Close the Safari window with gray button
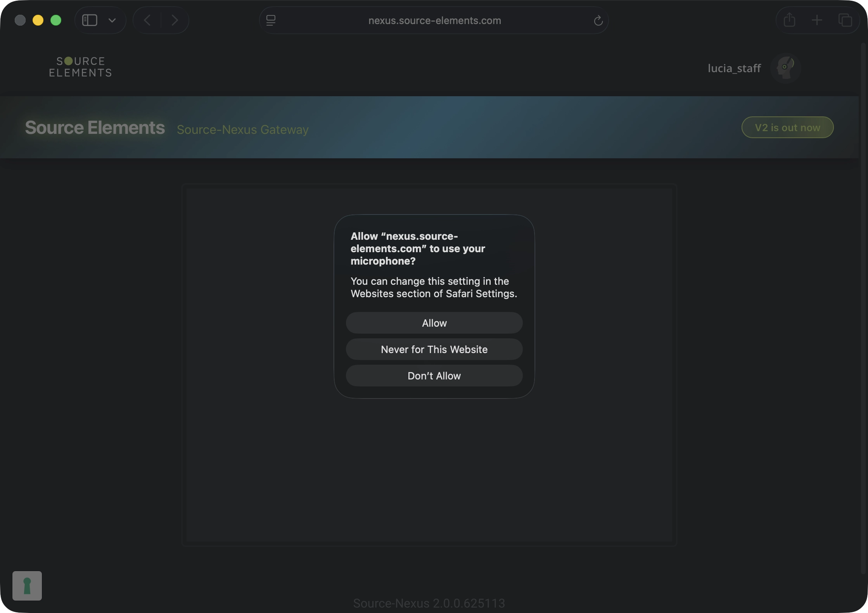The width and height of the screenshot is (868, 613). pyautogui.click(x=20, y=20)
